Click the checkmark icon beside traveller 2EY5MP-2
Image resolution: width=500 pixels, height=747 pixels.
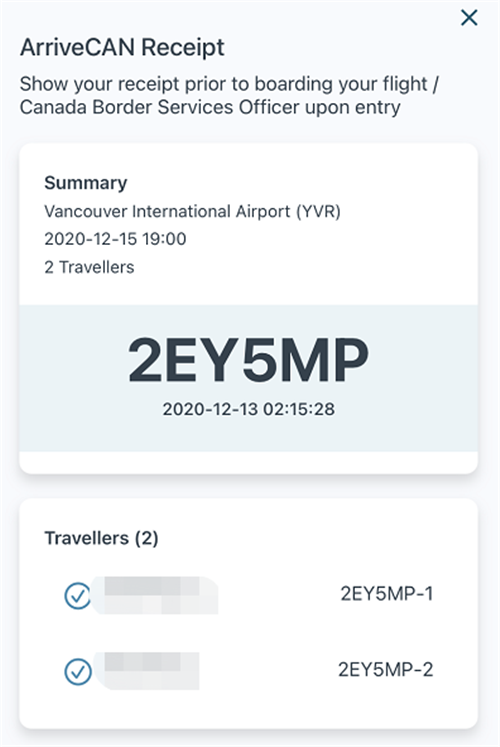(x=78, y=672)
